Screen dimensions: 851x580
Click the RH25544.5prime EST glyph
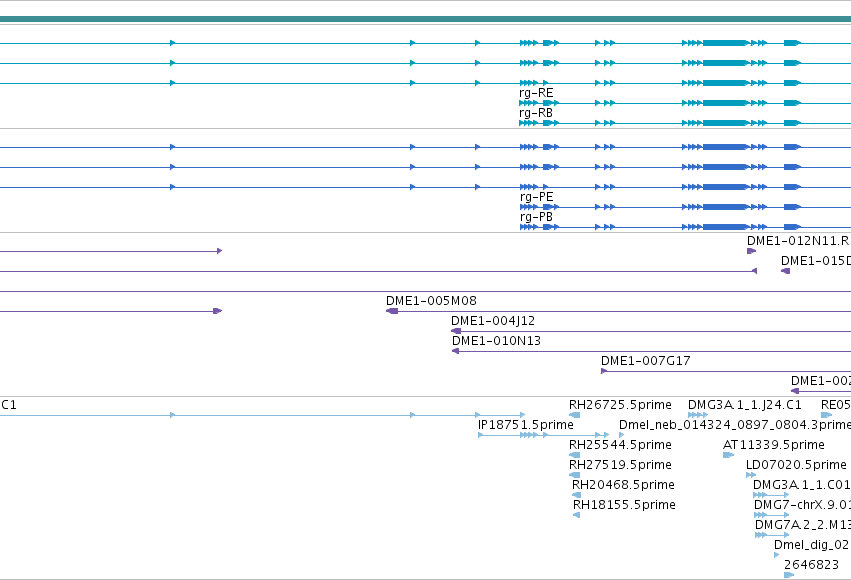pyautogui.click(x=574, y=455)
